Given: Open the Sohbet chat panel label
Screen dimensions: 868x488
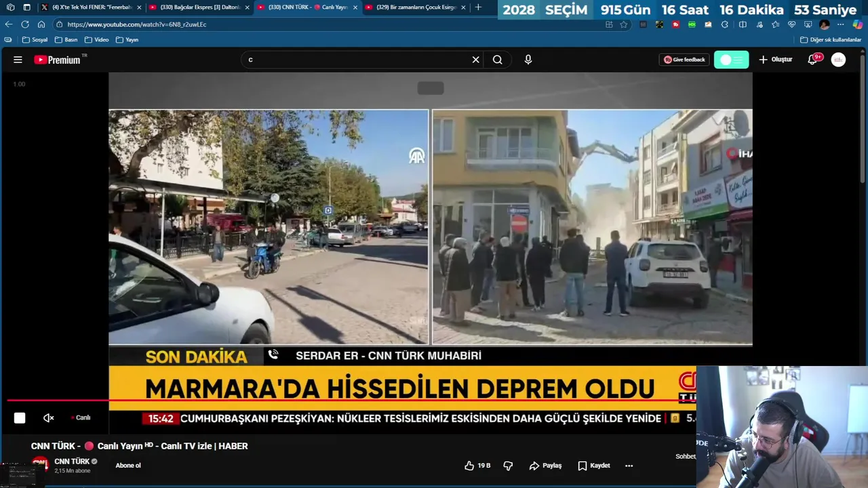Looking at the screenshot, I should (685, 456).
